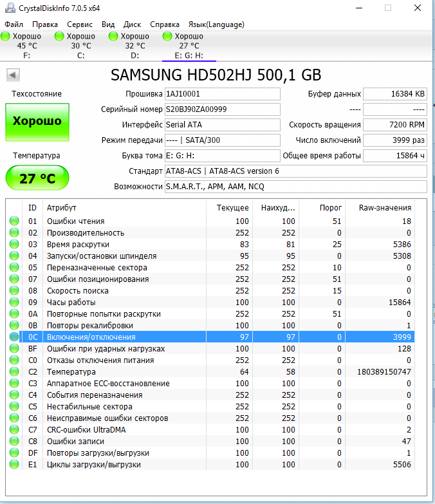
Task: Click status icon for Ошибки записи row
Action: 14,441
